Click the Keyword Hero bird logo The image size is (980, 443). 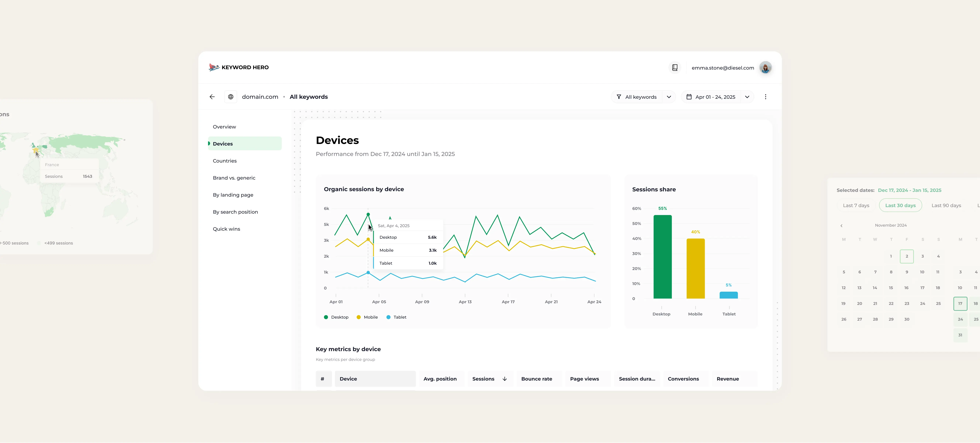[214, 67]
